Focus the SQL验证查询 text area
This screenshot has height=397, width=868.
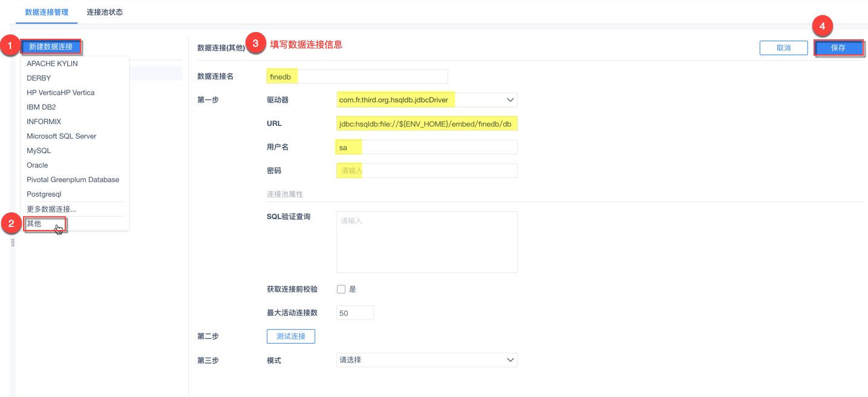[x=426, y=241]
